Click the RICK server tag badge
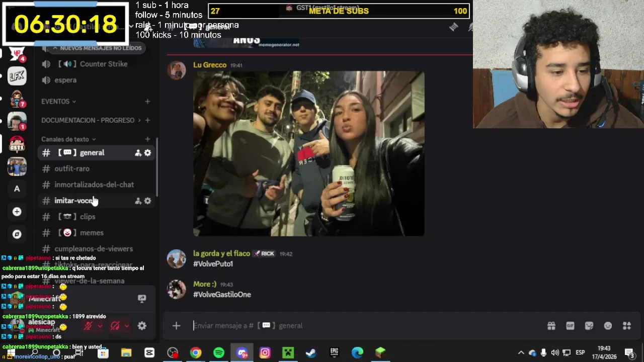 [x=264, y=254]
